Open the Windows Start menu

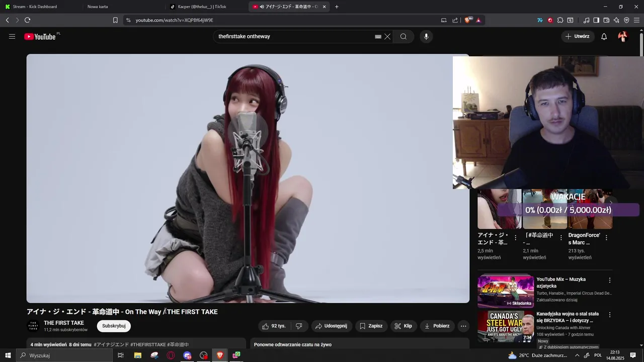pos(8,355)
